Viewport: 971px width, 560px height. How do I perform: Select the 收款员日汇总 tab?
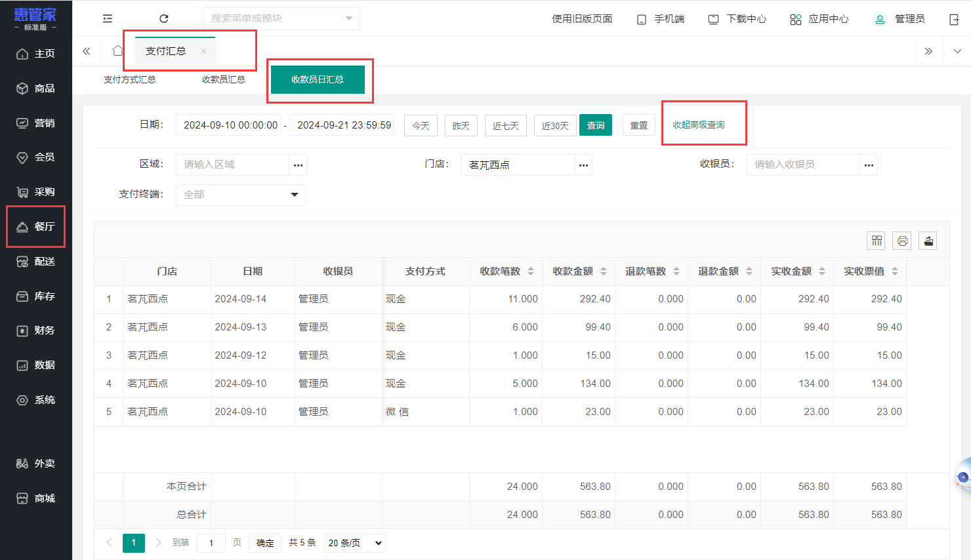[318, 79]
